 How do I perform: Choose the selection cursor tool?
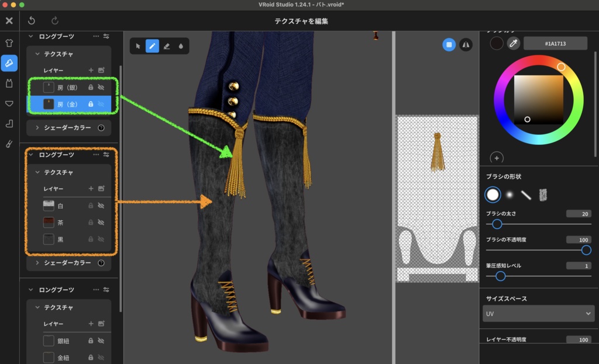click(138, 46)
